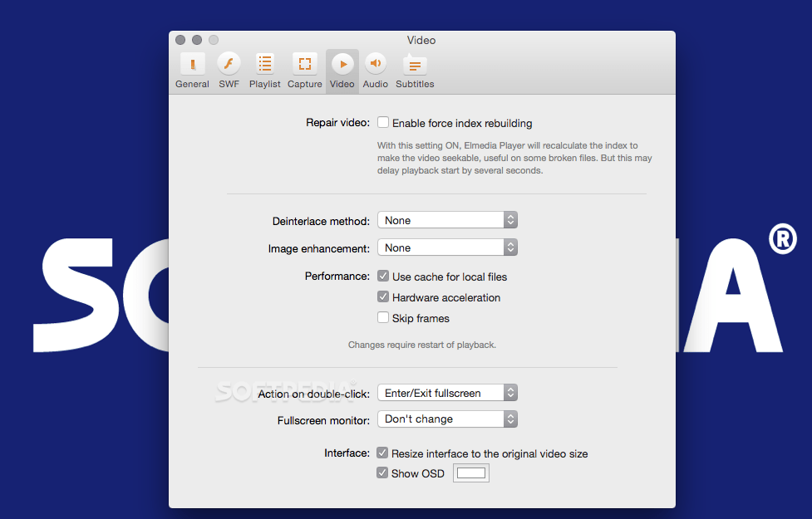This screenshot has height=519, width=812.
Task: Toggle the Show OSD option
Action: [382, 472]
